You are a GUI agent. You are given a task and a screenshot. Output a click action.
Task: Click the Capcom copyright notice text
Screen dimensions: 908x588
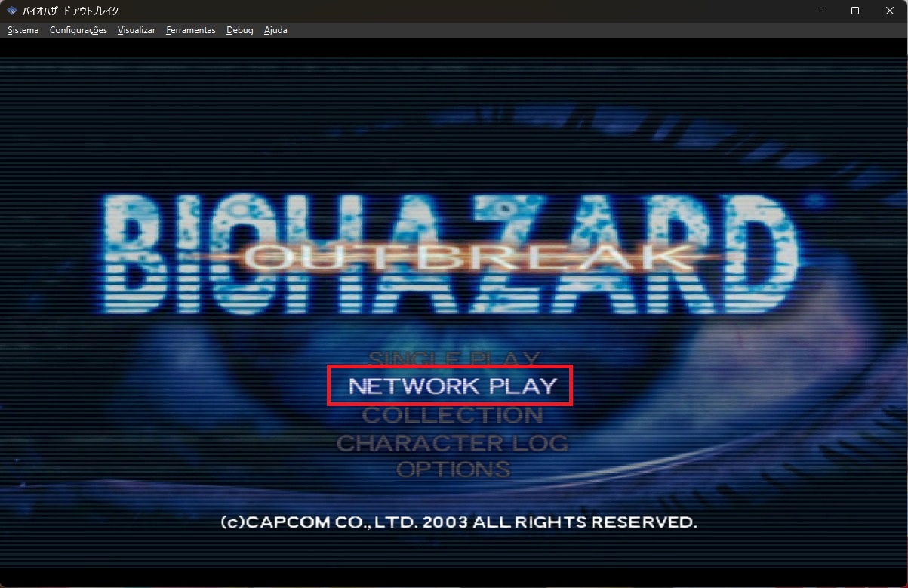tap(458, 522)
